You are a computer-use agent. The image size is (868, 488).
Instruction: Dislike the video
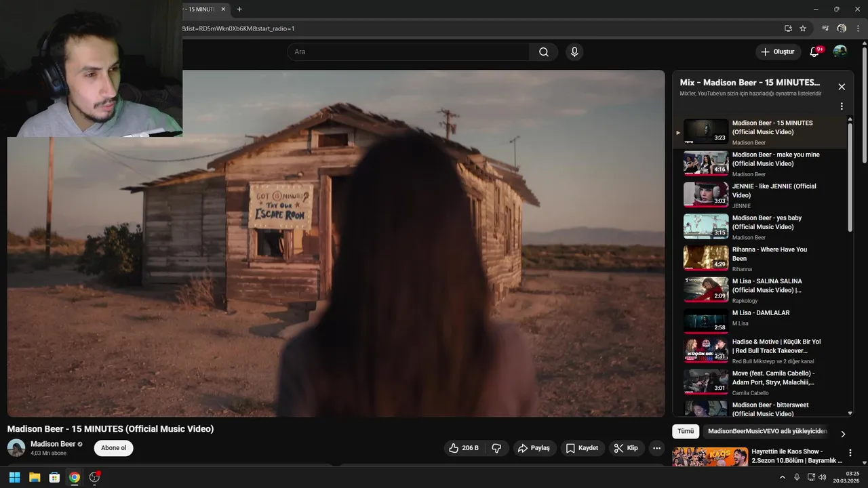tap(496, 448)
